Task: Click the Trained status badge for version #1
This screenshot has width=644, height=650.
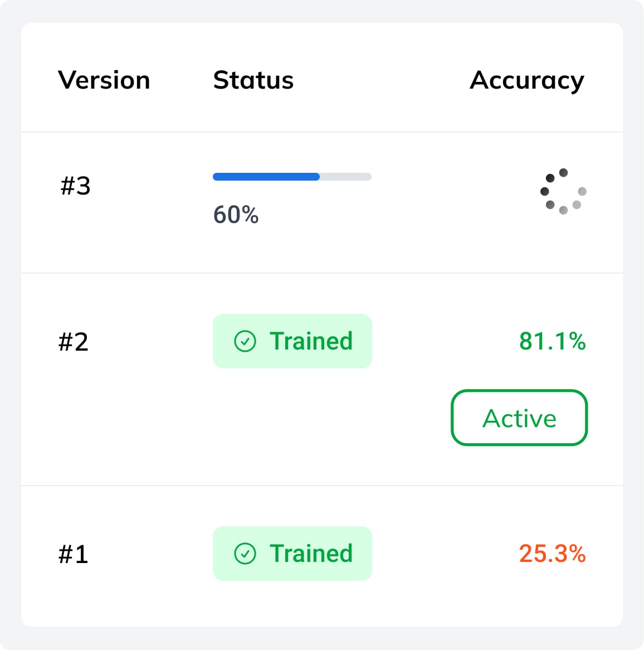Action: [292, 554]
